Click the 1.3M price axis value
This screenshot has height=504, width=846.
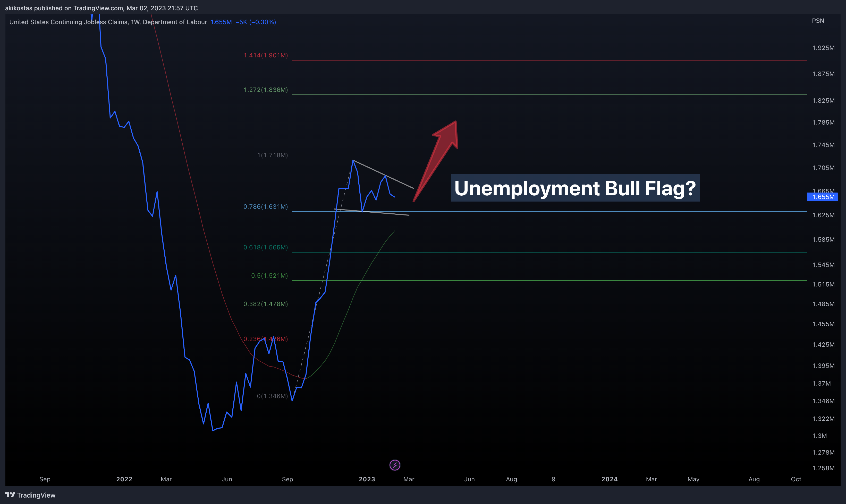pyautogui.click(x=819, y=436)
